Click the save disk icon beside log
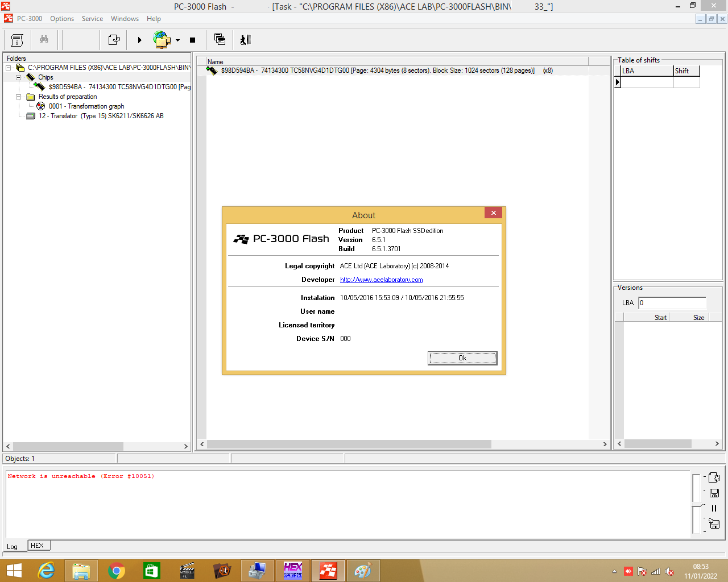The width and height of the screenshot is (728, 582). click(714, 493)
